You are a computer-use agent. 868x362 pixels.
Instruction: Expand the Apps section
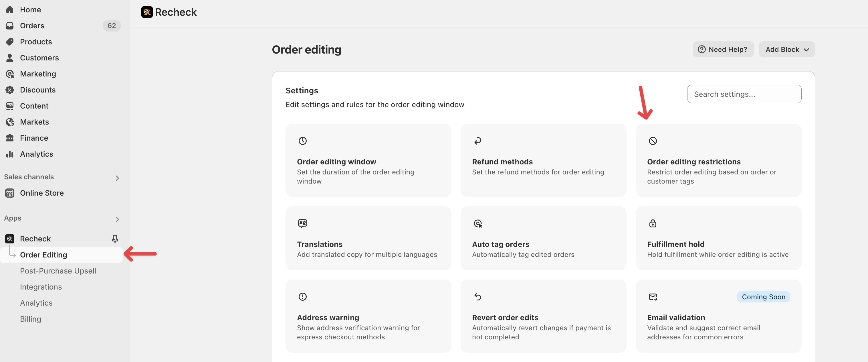(117, 219)
